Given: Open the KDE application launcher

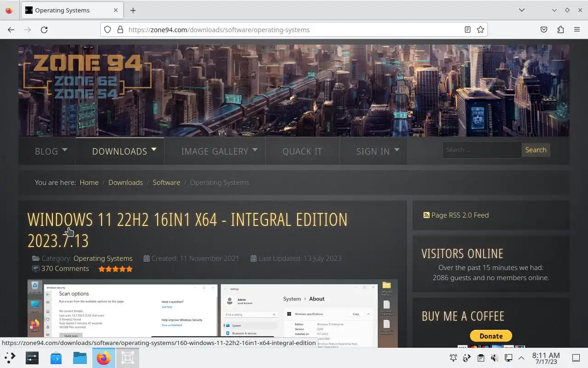Looking at the screenshot, I should [10, 357].
